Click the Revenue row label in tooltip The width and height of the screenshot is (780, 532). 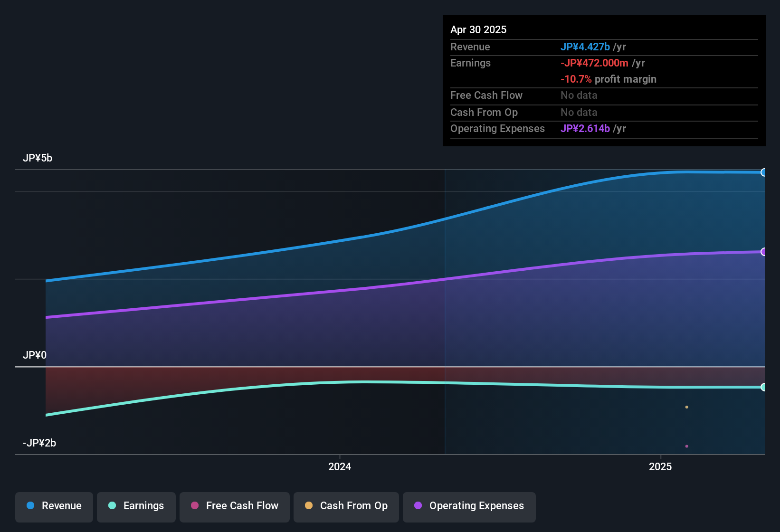tap(470, 47)
